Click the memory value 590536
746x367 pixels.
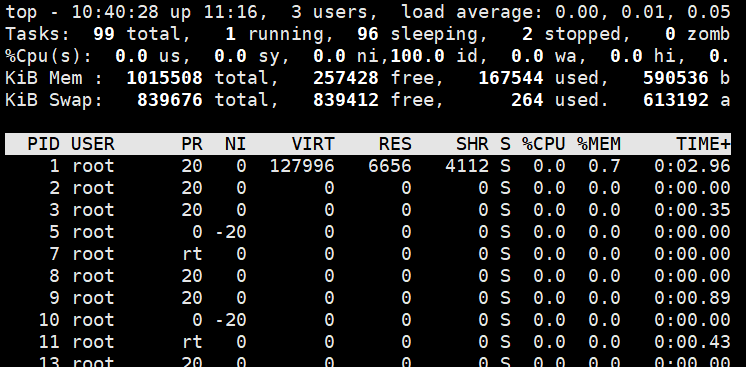pos(676,78)
